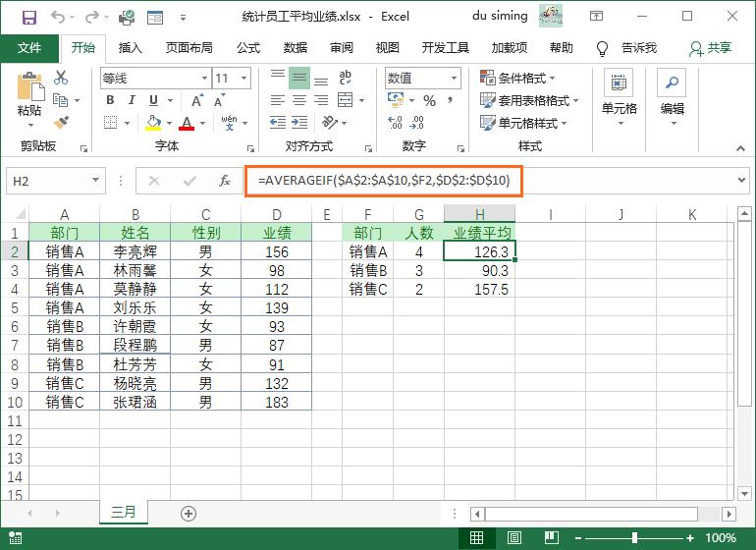This screenshot has height=550, width=756.
Task: Apply red font color
Action: click(188, 123)
